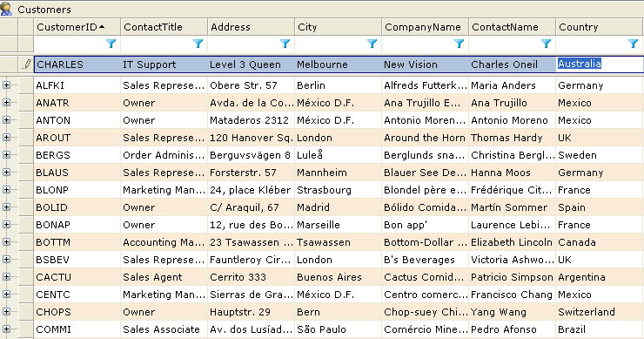This screenshot has height=339, width=644.
Task: Select the IT Support cell
Action: pos(164,64)
